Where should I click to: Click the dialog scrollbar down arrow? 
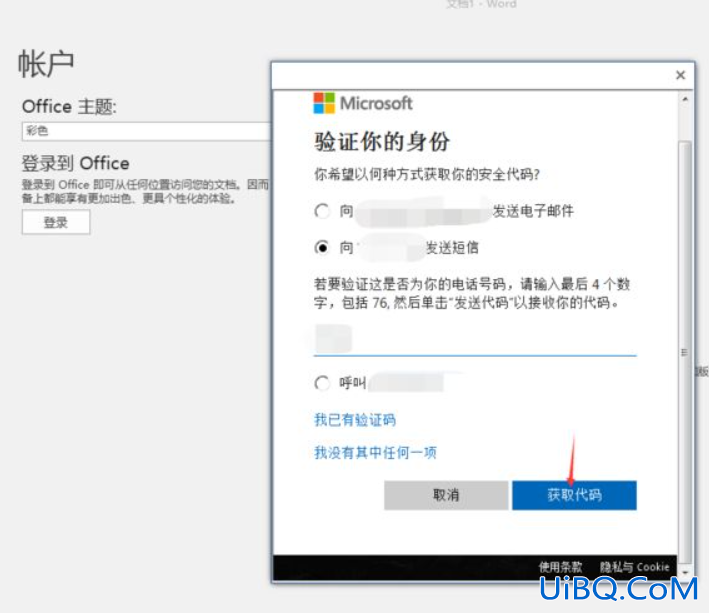(x=685, y=572)
